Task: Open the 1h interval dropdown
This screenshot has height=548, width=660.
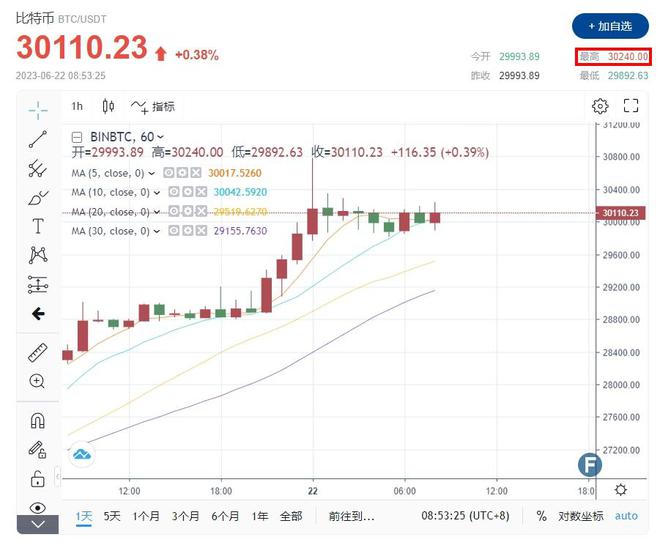Action: (x=77, y=106)
